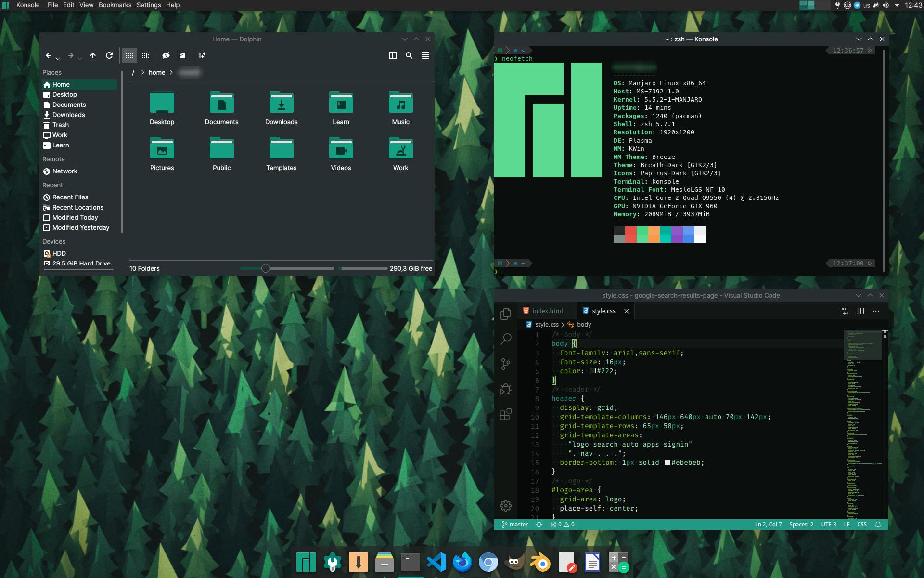Split the VS Code editor right

[x=860, y=311]
